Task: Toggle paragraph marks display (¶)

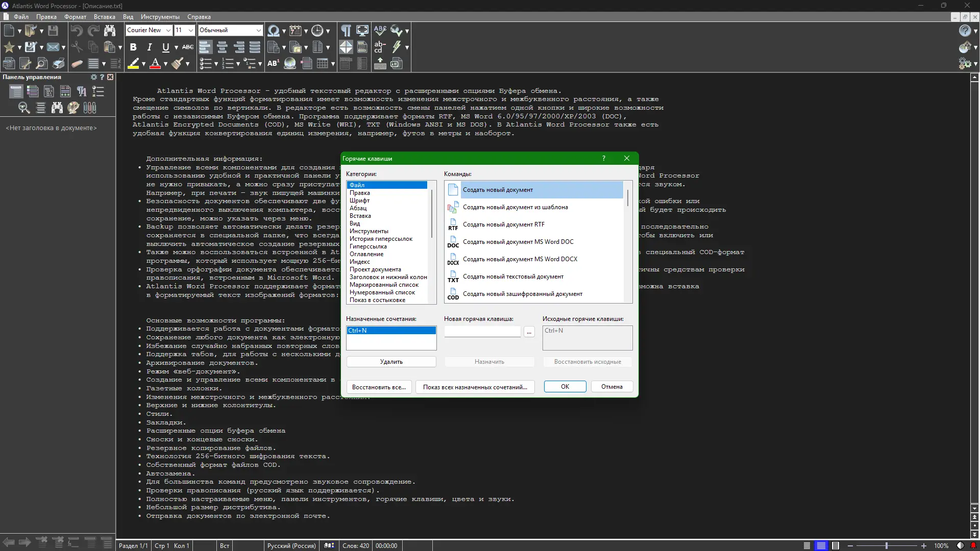Action: point(346,31)
